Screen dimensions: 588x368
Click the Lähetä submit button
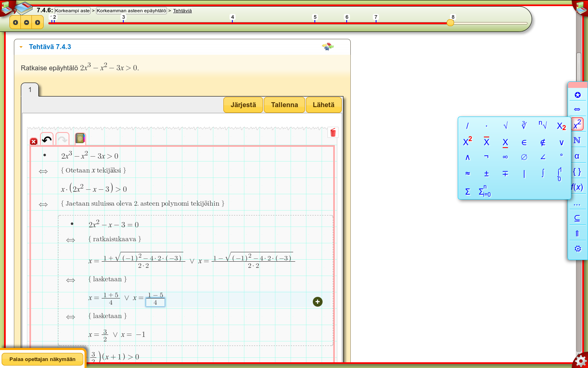323,105
